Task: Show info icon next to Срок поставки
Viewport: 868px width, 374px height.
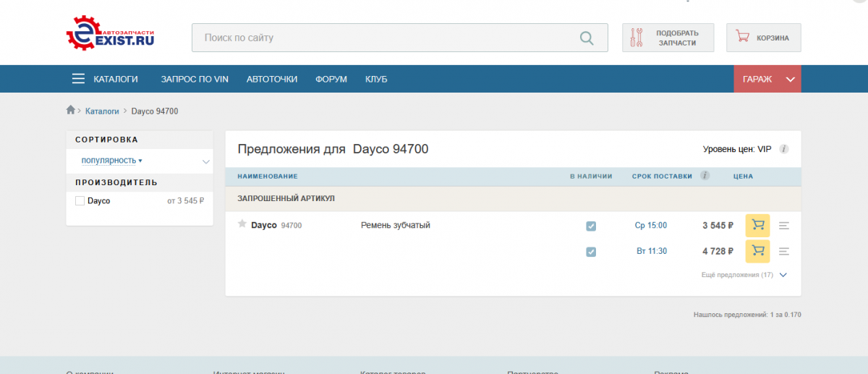Action: coord(705,176)
